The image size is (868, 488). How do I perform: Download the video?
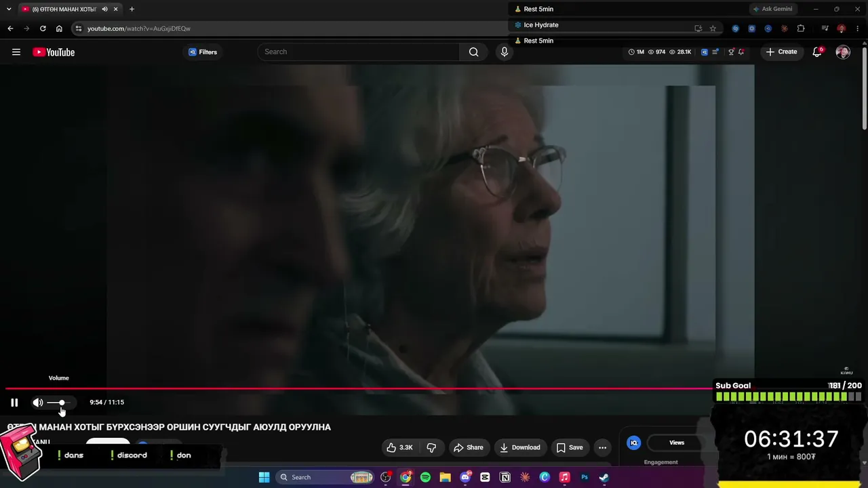[520, 447]
